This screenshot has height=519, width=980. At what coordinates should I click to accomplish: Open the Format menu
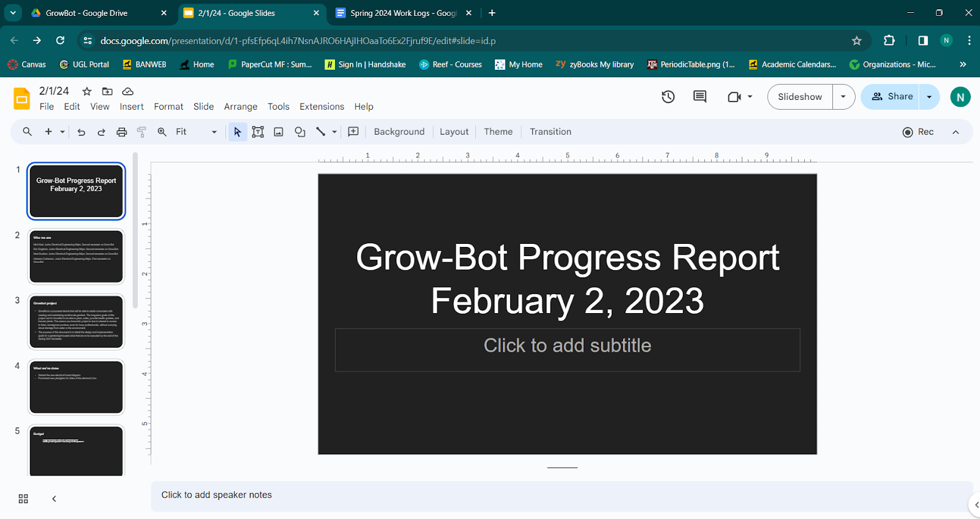pos(168,107)
